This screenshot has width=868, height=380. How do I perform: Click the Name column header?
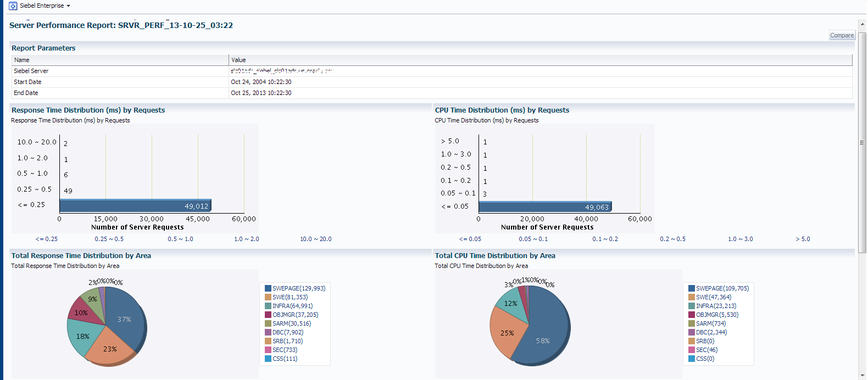pos(120,60)
